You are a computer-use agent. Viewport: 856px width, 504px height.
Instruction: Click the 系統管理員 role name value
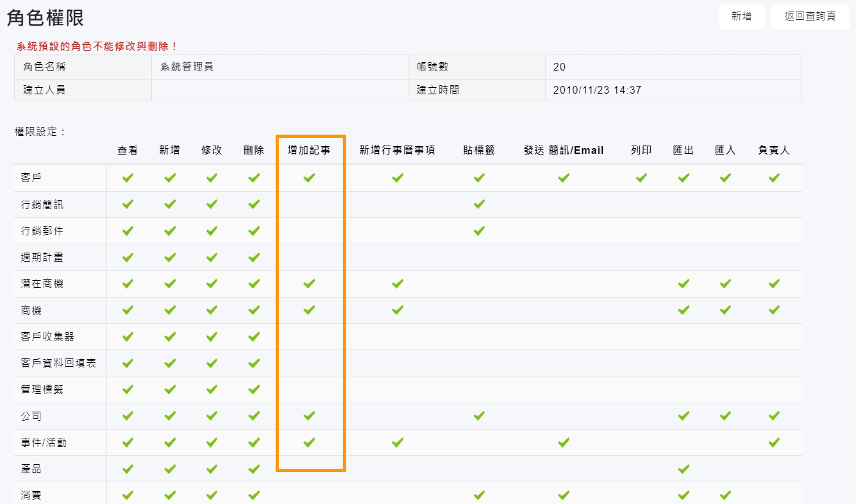click(x=187, y=67)
